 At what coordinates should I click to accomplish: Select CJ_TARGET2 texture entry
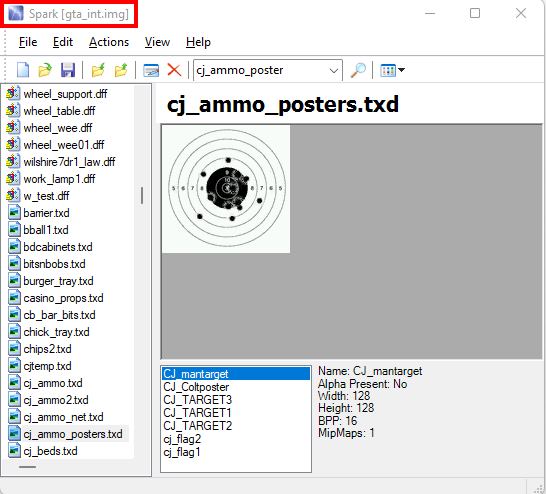point(236,426)
